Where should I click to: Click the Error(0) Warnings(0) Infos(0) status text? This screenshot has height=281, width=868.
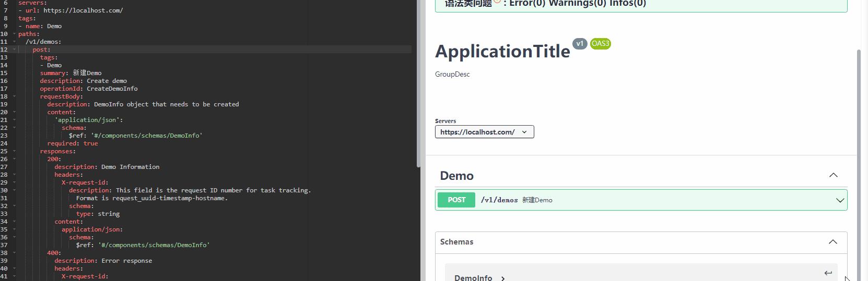tap(578, 4)
